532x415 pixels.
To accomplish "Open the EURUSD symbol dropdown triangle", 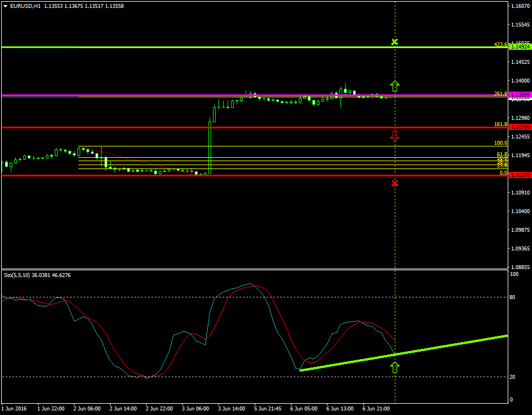I will click(6, 7).
